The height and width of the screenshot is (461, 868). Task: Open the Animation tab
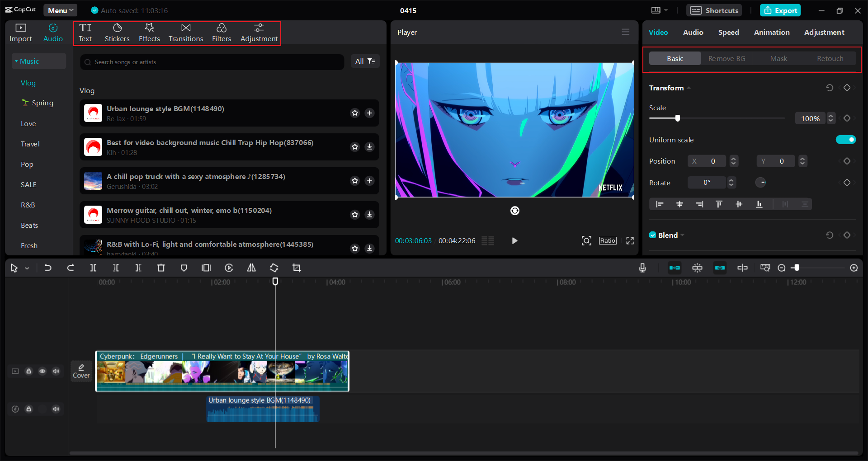[x=772, y=33]
